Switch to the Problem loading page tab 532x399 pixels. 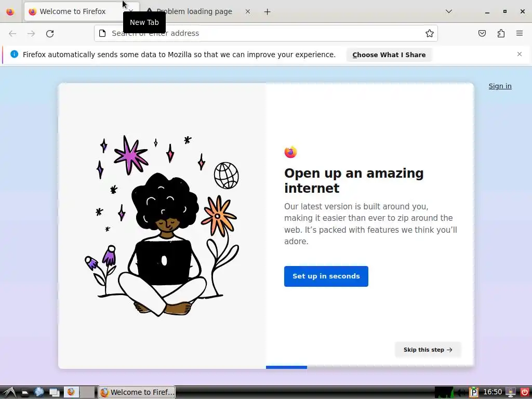(198, 11)
